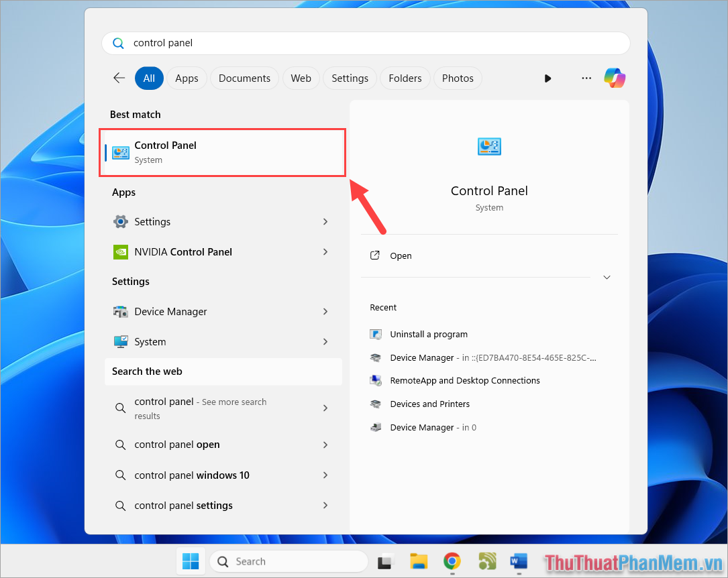Screen dimensions: 728x578
Task: Click the taskbar Search box
Action: tap(289, 561)
